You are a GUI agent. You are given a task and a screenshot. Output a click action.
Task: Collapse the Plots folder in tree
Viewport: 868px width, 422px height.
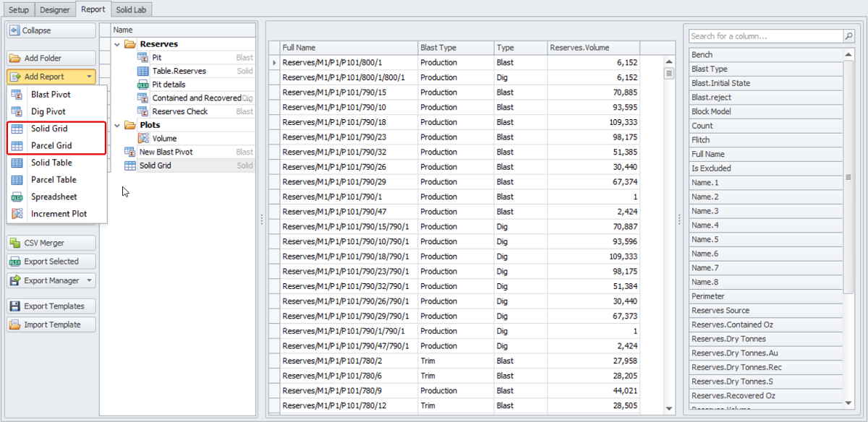117,125
